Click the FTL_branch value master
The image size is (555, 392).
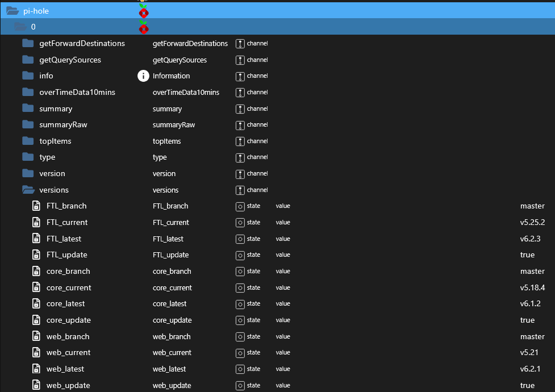click(532, 206)
